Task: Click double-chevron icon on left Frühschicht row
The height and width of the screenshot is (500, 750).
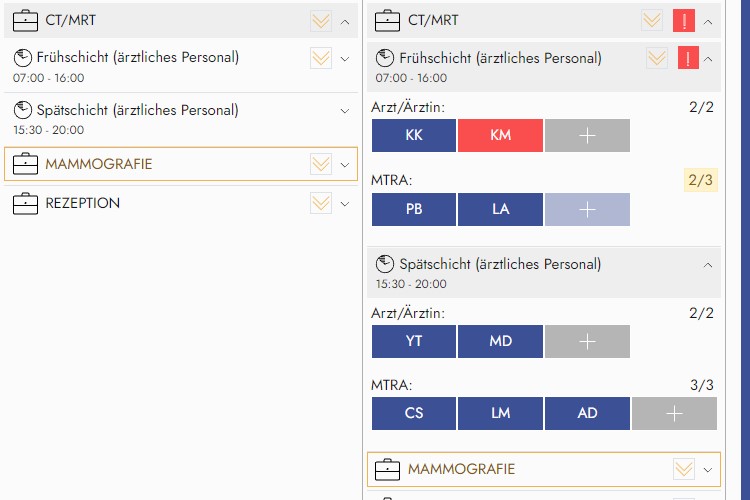Action: (x=321, y=58)
